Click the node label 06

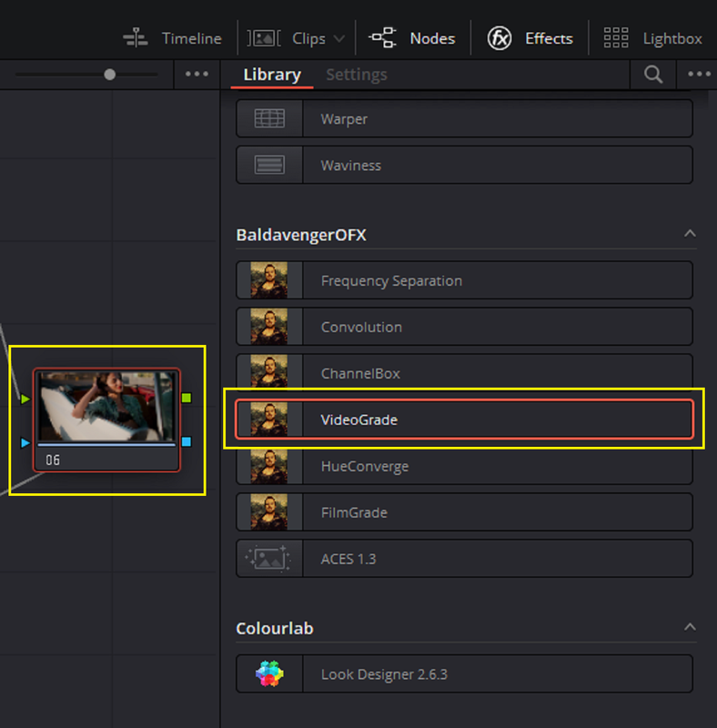[53, 460]
